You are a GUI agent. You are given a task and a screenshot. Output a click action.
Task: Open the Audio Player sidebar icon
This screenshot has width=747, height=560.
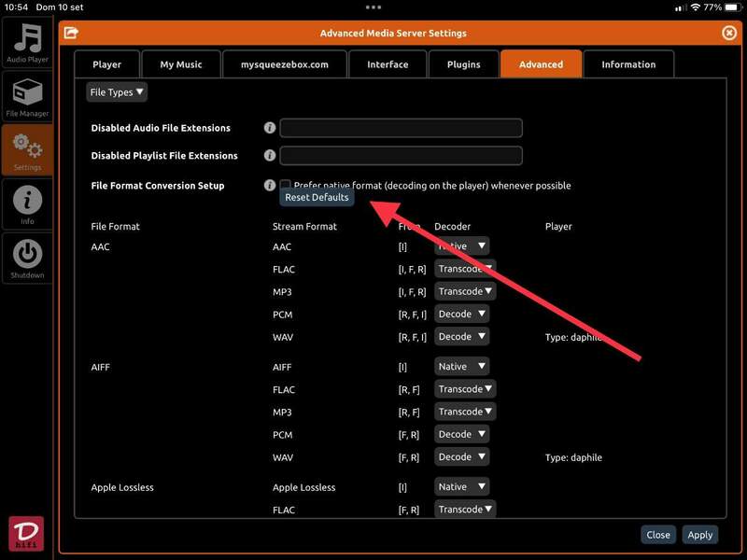click(27, 44)
